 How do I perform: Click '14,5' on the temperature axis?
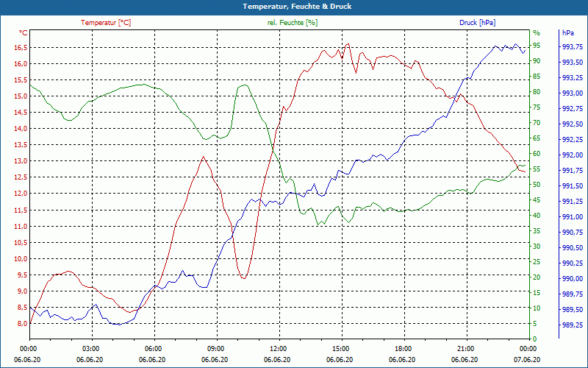[21, 113]
